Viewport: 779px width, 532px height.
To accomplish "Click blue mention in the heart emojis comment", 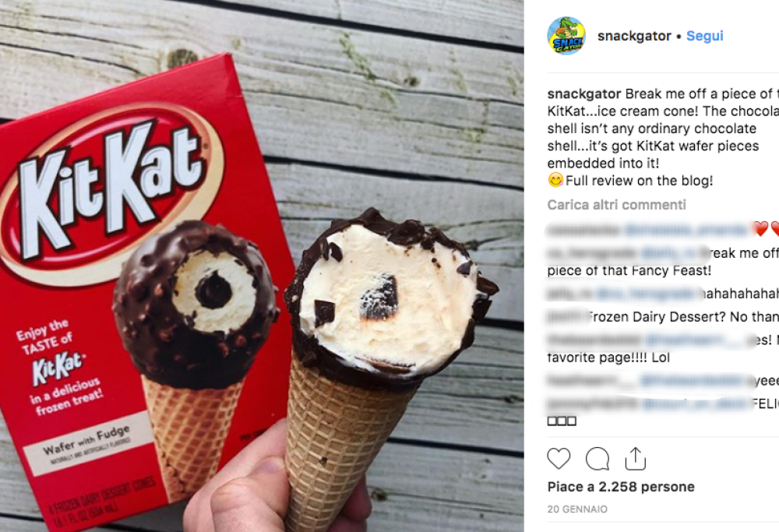I will click(x=686, y=230).
